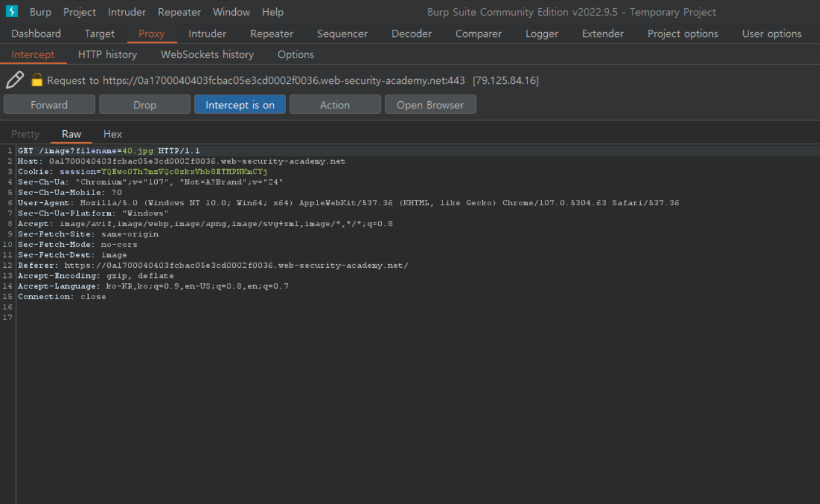Click the 40.jpg filename parameter value
This screenshot has height=504, width=820.
pos(138,151)
